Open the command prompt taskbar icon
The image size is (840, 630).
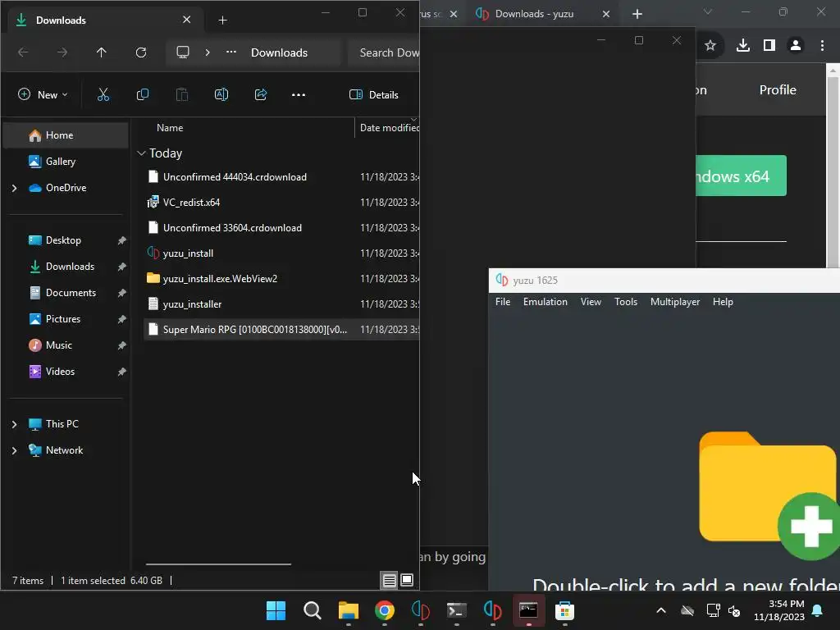pos(528,610)
